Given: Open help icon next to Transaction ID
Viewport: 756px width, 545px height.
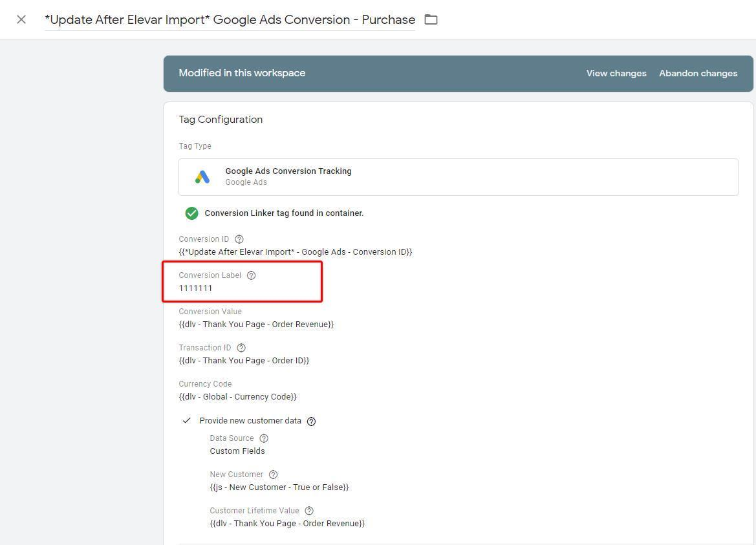Looking at the screenshot, I should [x=241, y=347].
